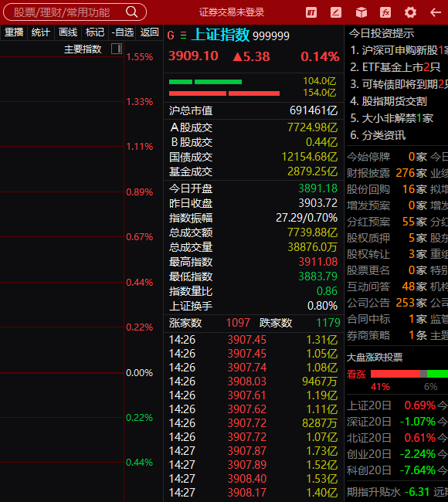
Task: Click 基金成交 2879.25亿 row
Action: tap(253, 171)
